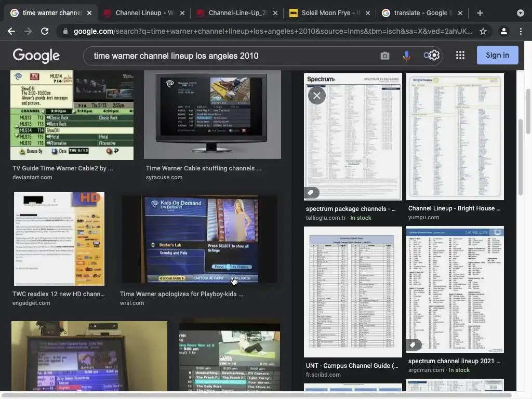Open the UNT Campus Channel Guide image
The height and width of the screenshot is (399, 532).
click(x=353, y=292)
